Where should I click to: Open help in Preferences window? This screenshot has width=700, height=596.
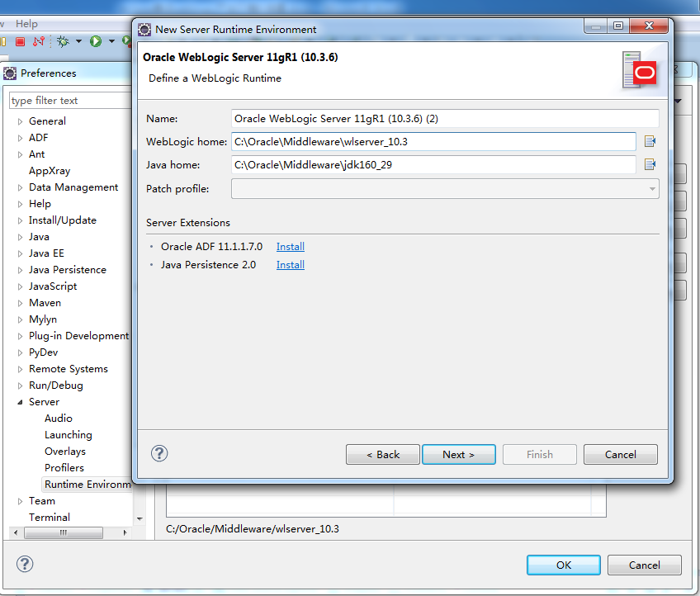click(x=25, y=564)
